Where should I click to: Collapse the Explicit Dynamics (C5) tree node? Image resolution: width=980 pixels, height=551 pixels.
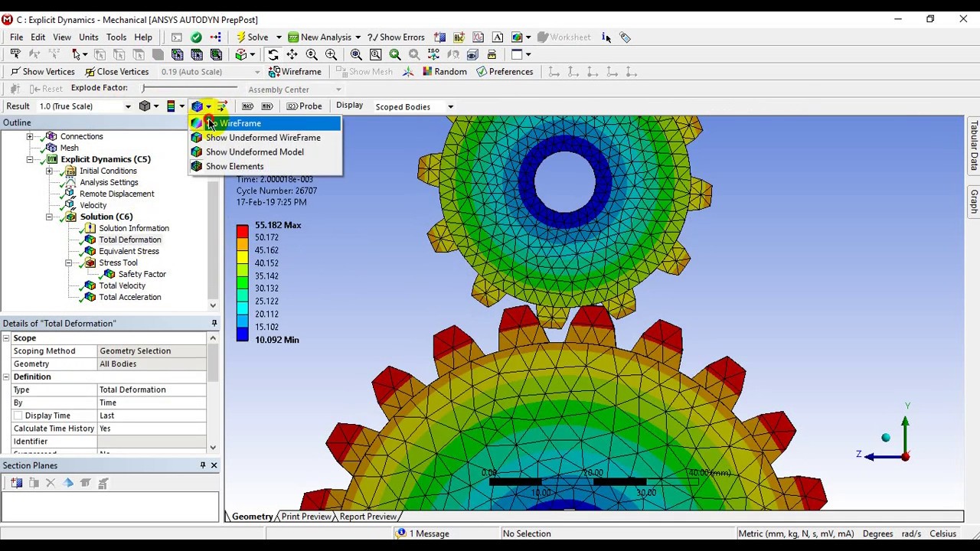(30, 159)
